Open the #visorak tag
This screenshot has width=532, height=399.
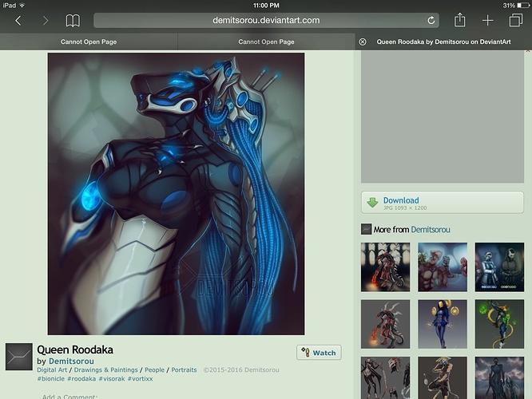click(112, 379)
